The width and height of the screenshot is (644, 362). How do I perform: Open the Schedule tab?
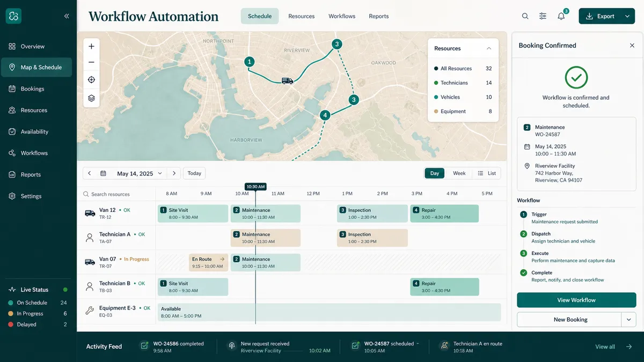tap(260, 16)
